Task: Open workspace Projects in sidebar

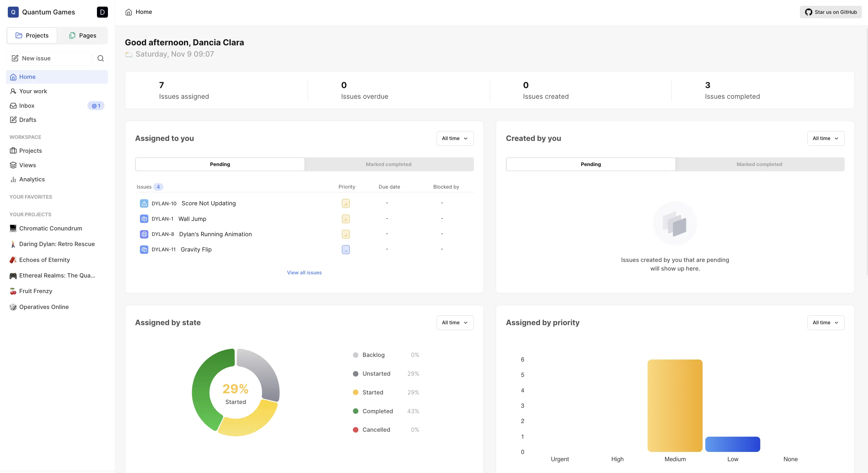Action: click(57, 151)
